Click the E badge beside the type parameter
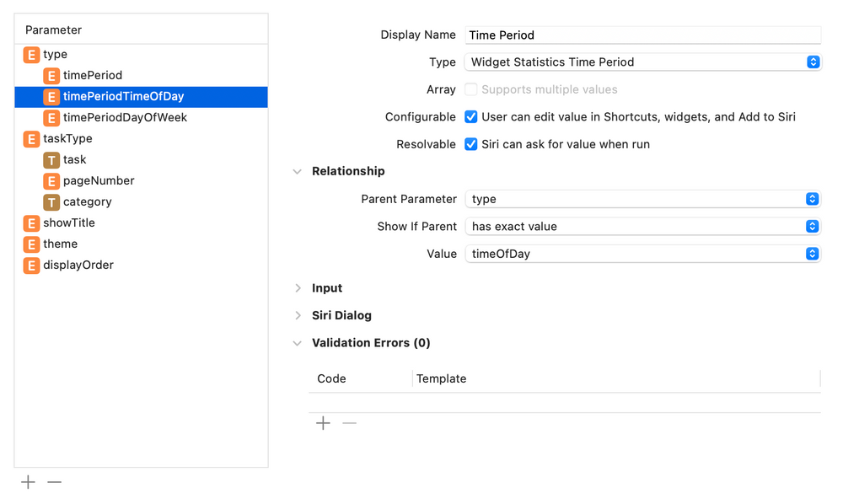This screenshot has width=843, height=504. pyautogui.click(x=30, y=54)
